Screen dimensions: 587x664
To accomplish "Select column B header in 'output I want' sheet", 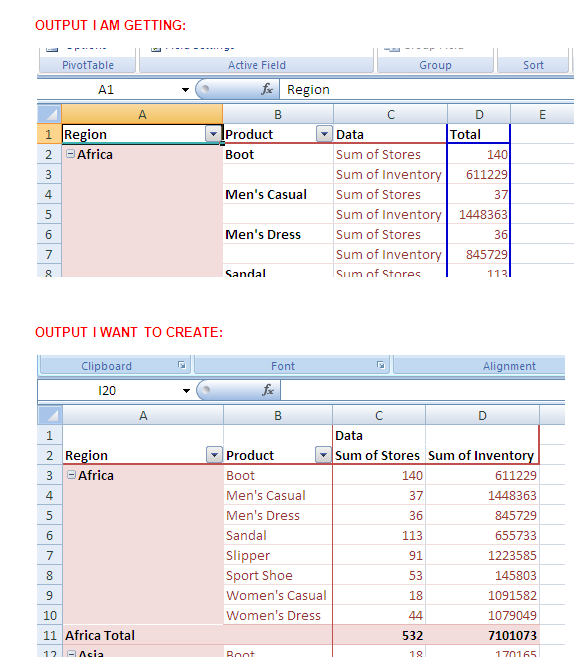I will coord(278,415).
